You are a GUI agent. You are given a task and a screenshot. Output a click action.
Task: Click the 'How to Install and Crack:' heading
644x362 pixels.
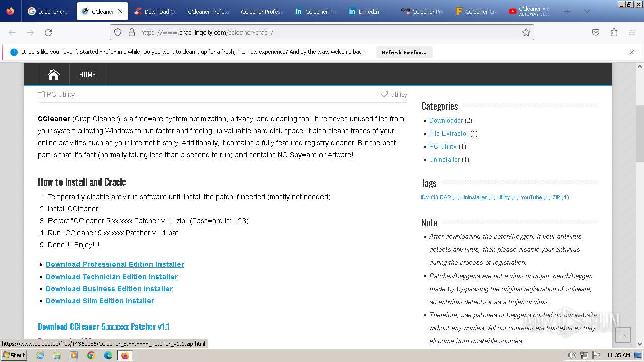click(82, 182)
